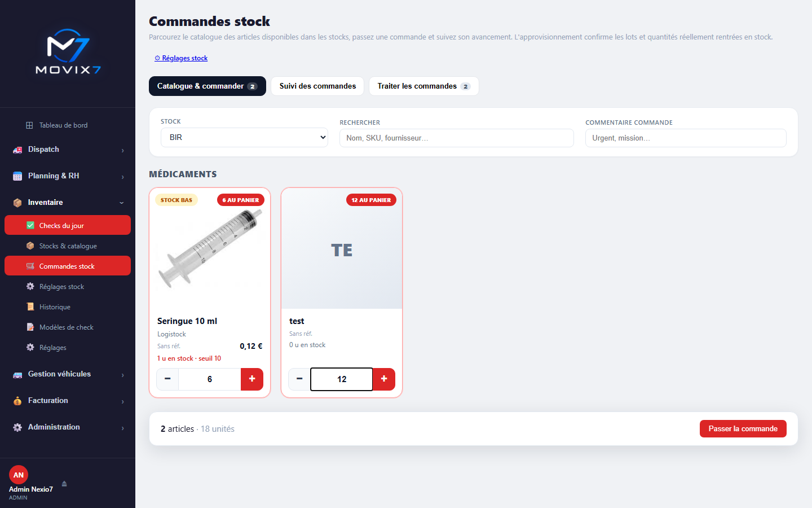Click the Modèles de check document icon
The height and width of the screenshot is (508, 812).
click(x=30, y=327)
